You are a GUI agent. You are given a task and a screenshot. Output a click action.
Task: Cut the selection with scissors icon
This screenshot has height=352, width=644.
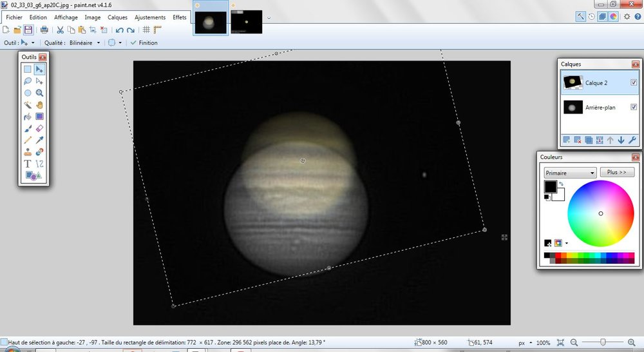pos(60,30)
